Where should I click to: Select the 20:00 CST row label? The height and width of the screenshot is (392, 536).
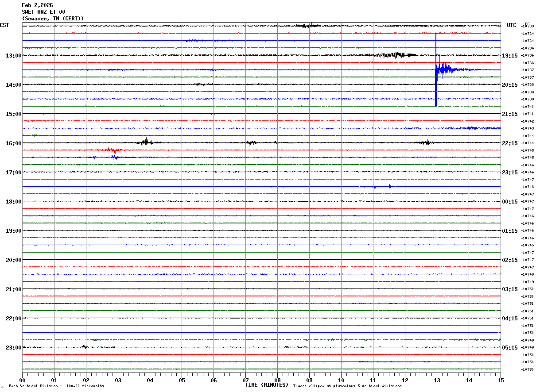13,260
